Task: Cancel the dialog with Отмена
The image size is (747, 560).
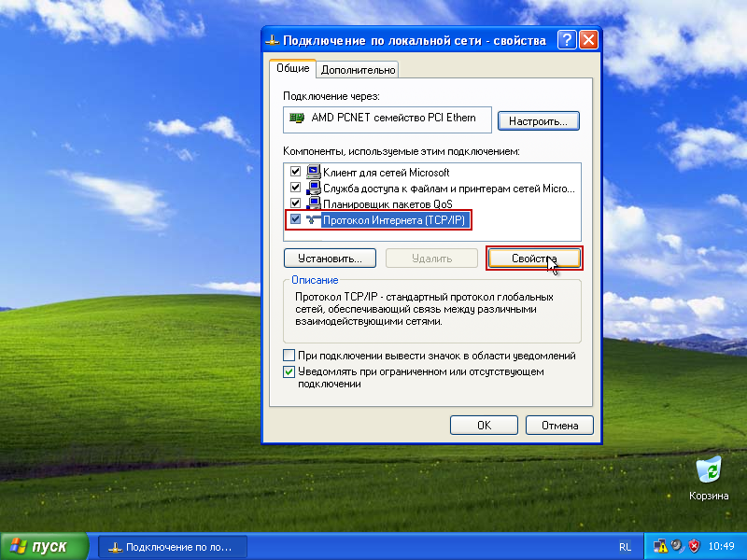Action: (559, 426)
